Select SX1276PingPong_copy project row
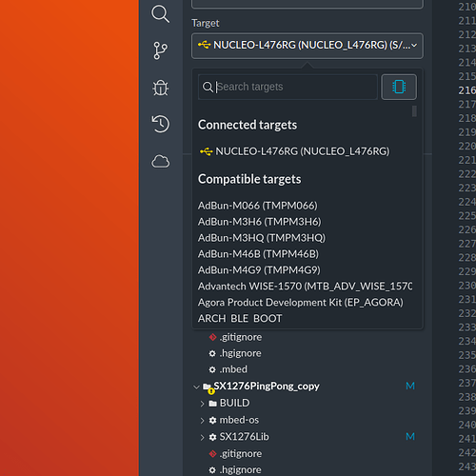The image size is (476, 476). point(267,387)
